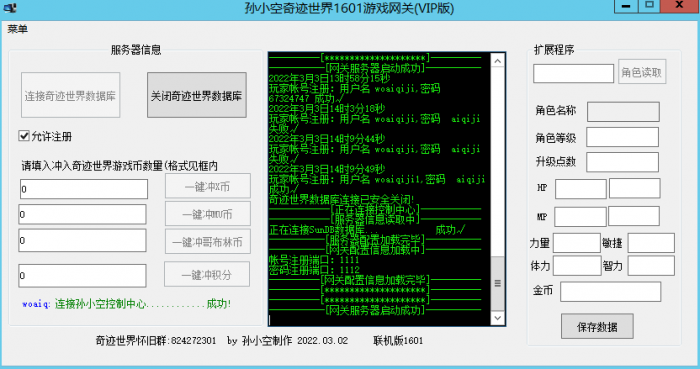This screenshot has width=700, height=369.
Task: Click the 一键冲X币 button
Action: [208, 186]
